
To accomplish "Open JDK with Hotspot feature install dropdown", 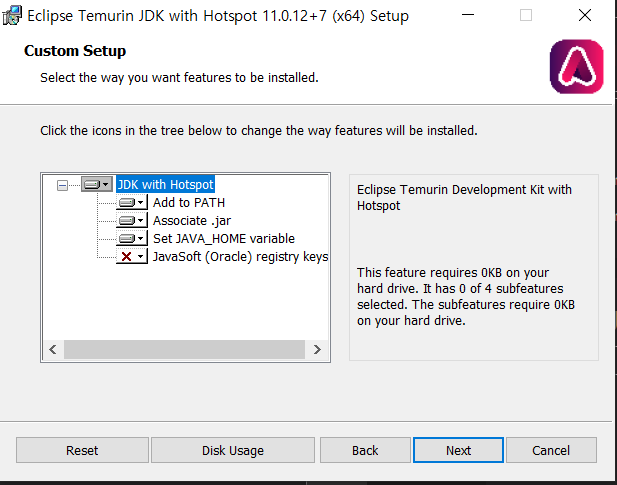I will 97,184.
